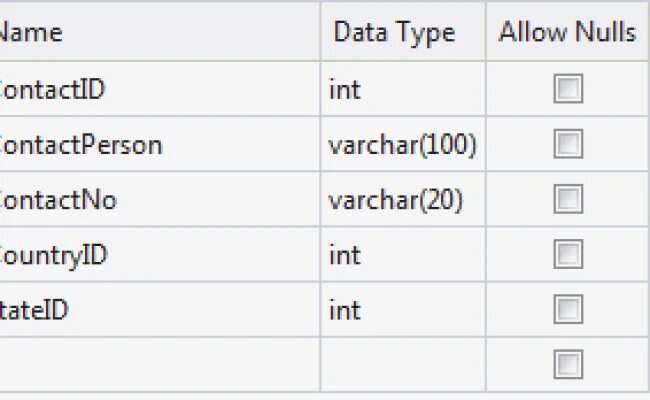This screenshot has width=650, height=400.
Task: Check Allow Nulls in the empty row
Action: [568, 364]
